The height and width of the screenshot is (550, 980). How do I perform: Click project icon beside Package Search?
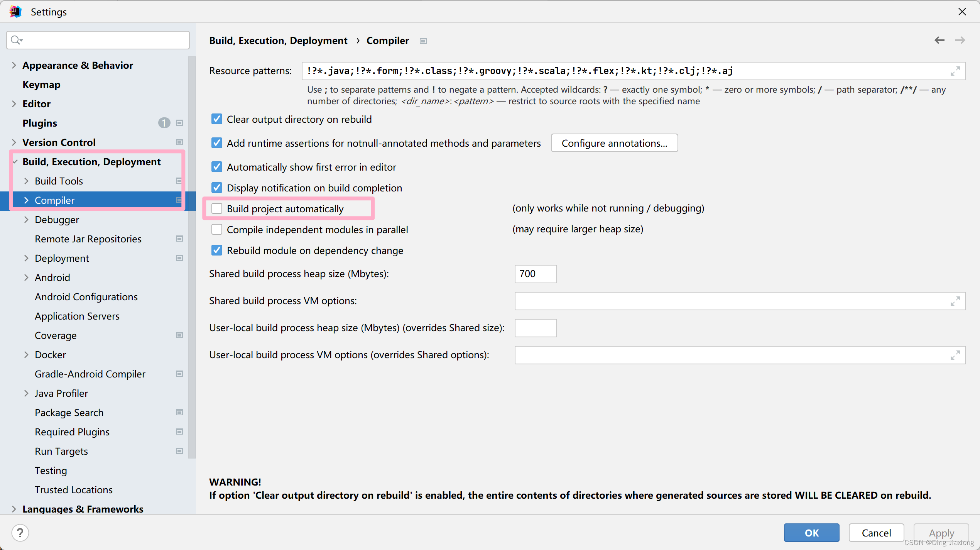pos(179,413)
